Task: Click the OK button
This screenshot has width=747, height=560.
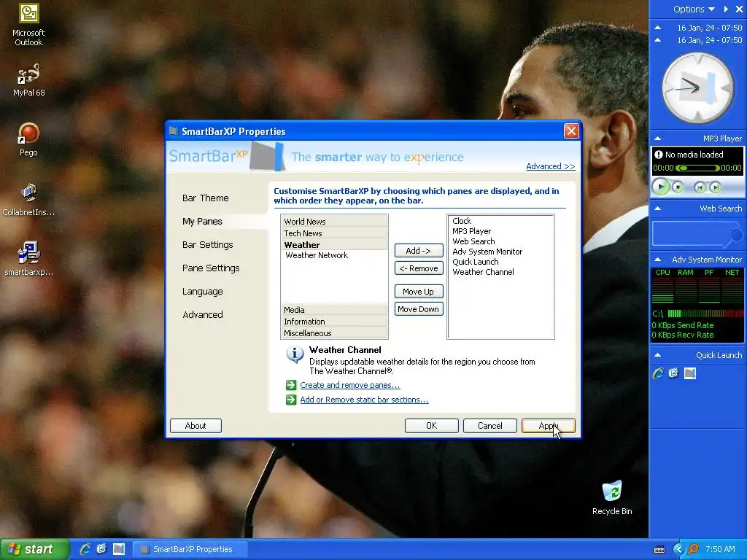Action: tap(432, 426)
